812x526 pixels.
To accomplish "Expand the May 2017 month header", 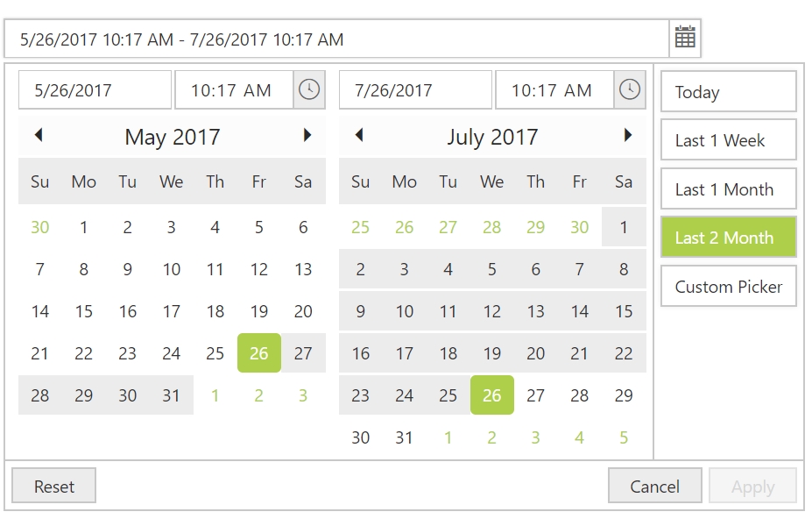I will [173, 137].
